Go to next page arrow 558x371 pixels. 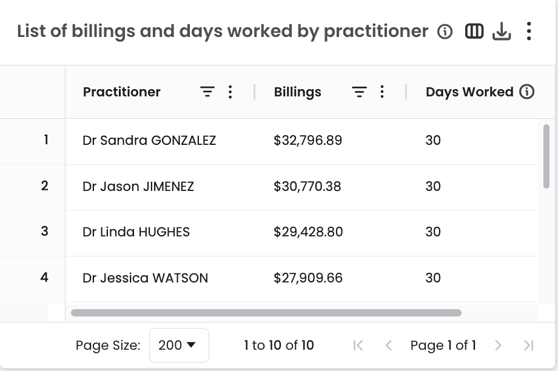point(498,345)
